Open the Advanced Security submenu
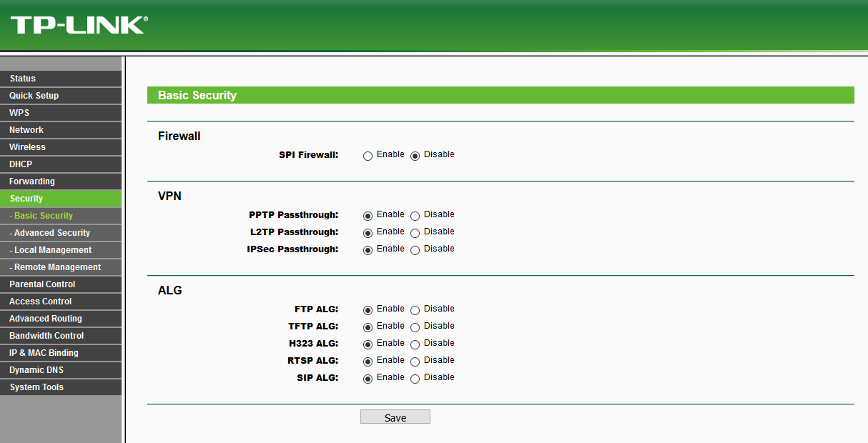The height and width of the screenshot is (443, 868). click(x=61, y=233)
